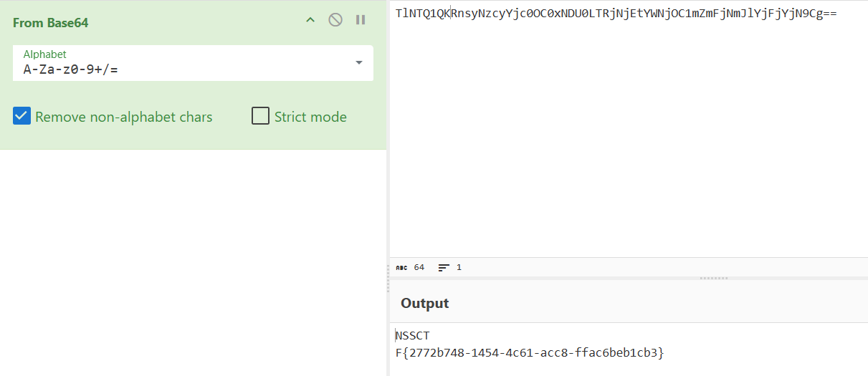Image resolution: width=868 pixels, height=376 pixels.
Task: Enable the Strict mode checkbox
Action: [x=260, y=116]
